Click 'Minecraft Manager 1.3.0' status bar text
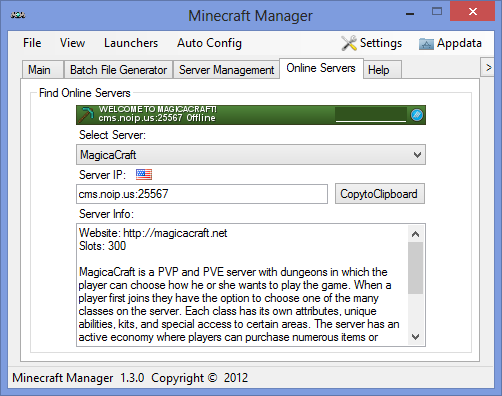Screen dimensions: 502x396 click(x=78, y=378)
